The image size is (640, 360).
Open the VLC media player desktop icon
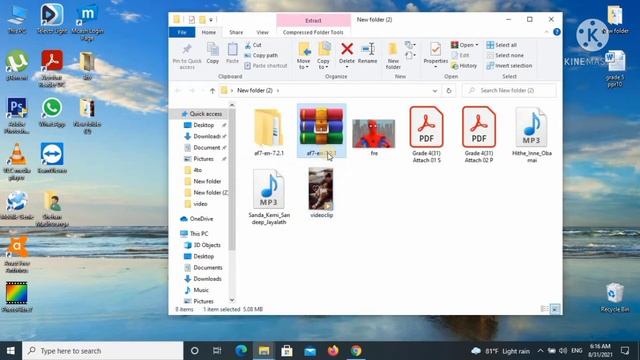click(x=17, y=162)
